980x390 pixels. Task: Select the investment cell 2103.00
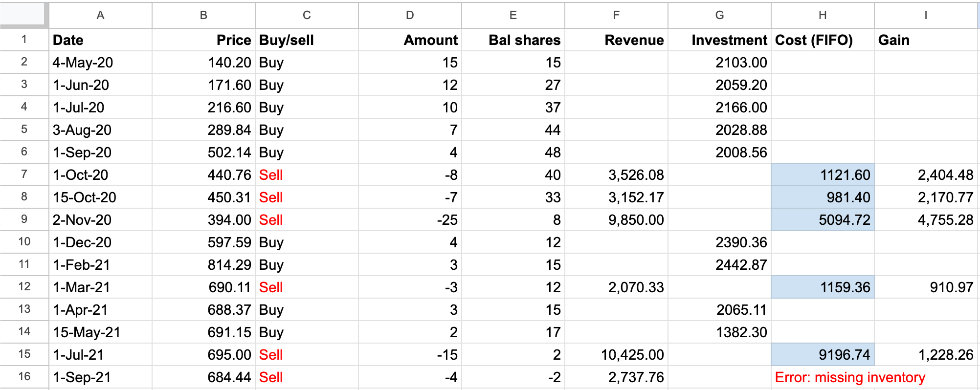pyautogui.click(x=719, y=63)
